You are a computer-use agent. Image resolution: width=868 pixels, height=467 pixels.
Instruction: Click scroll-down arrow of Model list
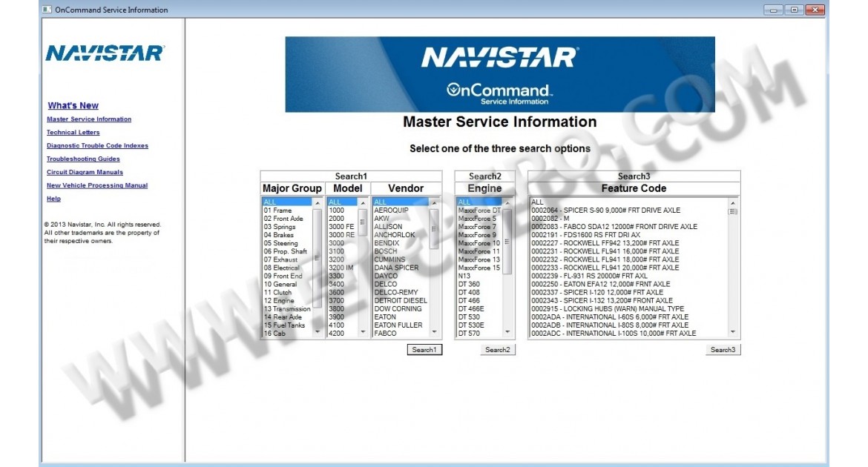pos(363,332)
